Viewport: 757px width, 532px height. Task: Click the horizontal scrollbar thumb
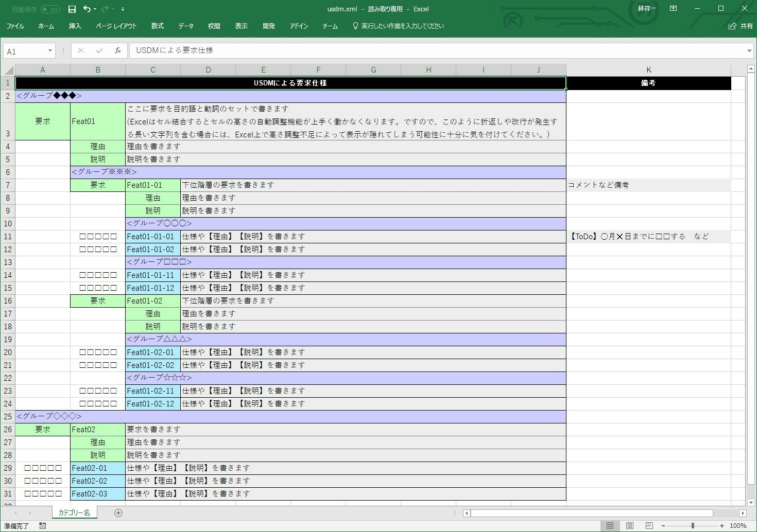pyautogui.click(x=591, y=513)
